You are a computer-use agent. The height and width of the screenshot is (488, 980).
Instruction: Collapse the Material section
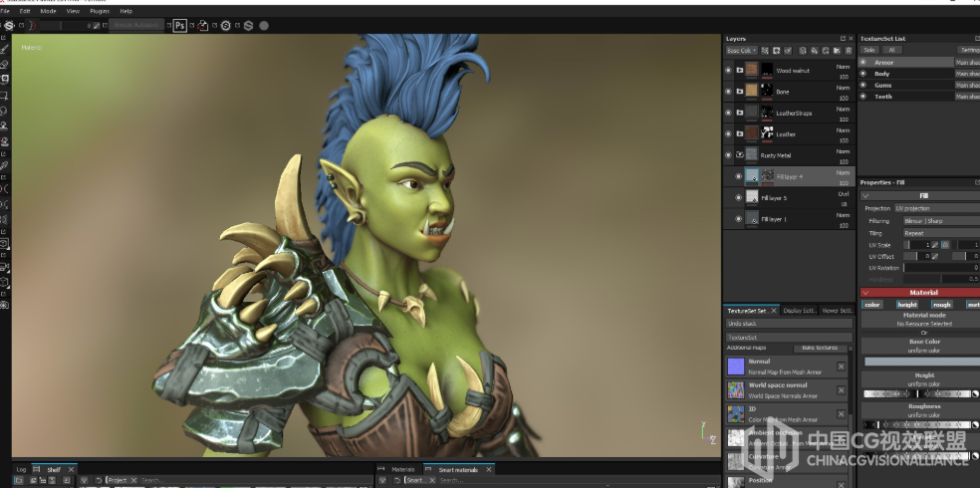(865, 293)
